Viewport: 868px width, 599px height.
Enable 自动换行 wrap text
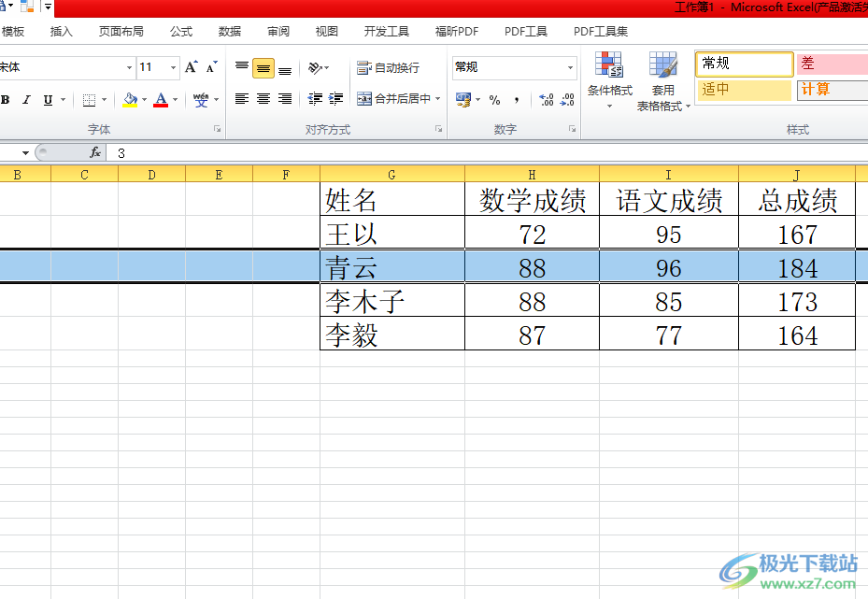click(x=388, y=67)
